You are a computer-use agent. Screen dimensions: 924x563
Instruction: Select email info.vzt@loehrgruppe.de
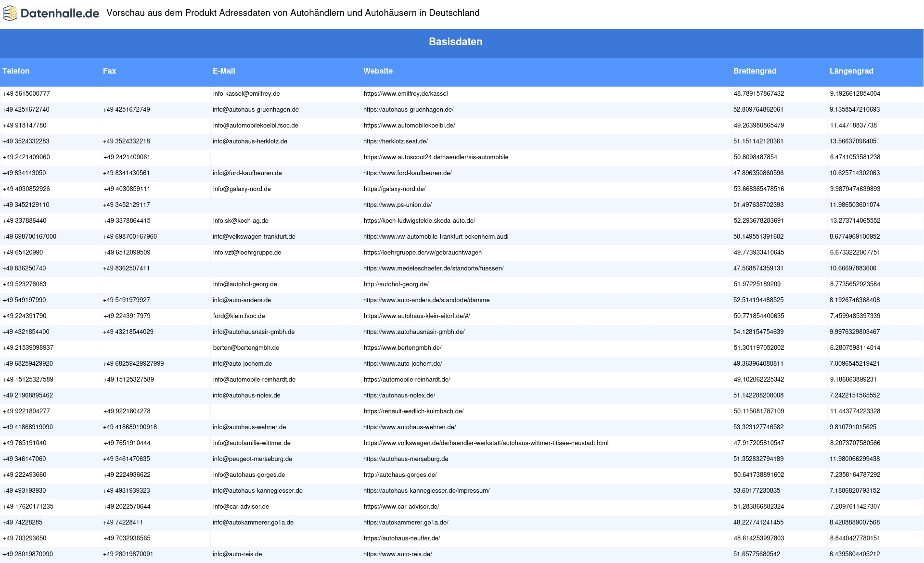point(247,253)
